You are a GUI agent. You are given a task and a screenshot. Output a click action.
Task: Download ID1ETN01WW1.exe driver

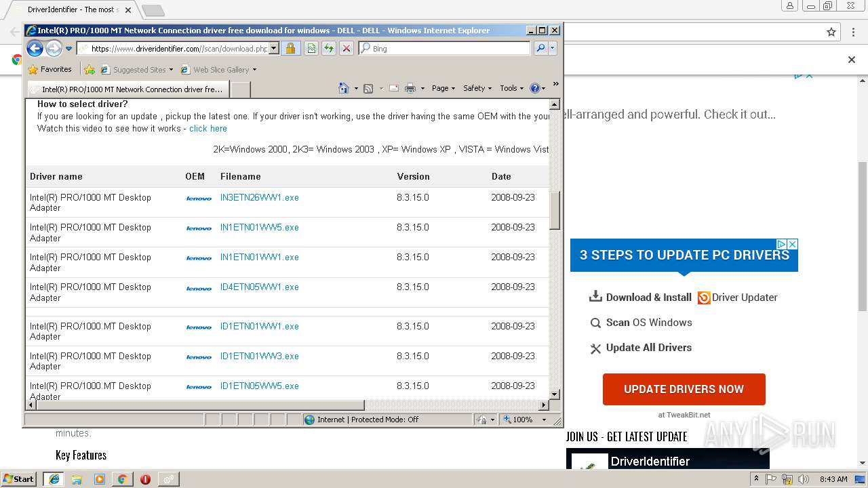click(x=259, y=326)
